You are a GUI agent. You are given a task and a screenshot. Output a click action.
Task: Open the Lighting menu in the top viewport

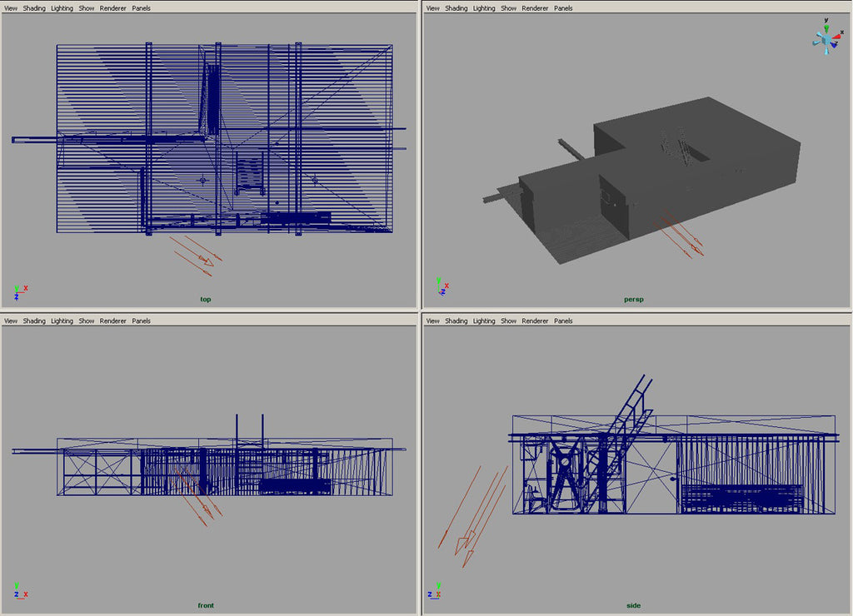coord(61,7)
